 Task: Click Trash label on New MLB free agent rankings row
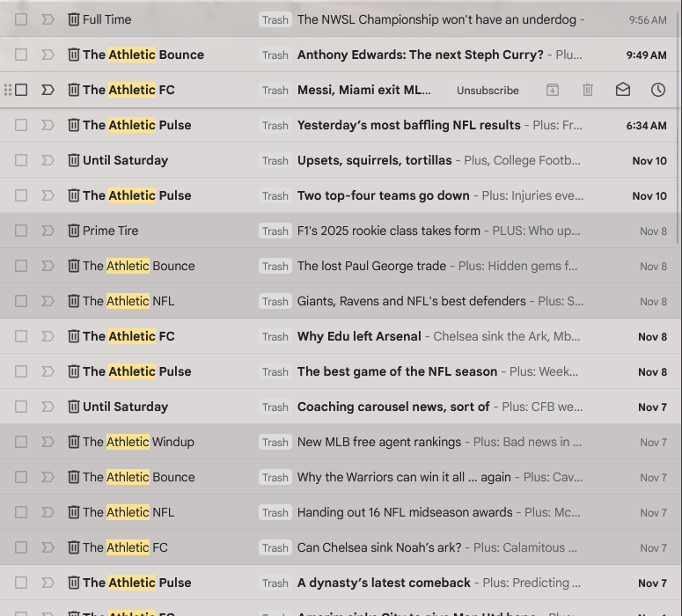[x=275, y=443]
